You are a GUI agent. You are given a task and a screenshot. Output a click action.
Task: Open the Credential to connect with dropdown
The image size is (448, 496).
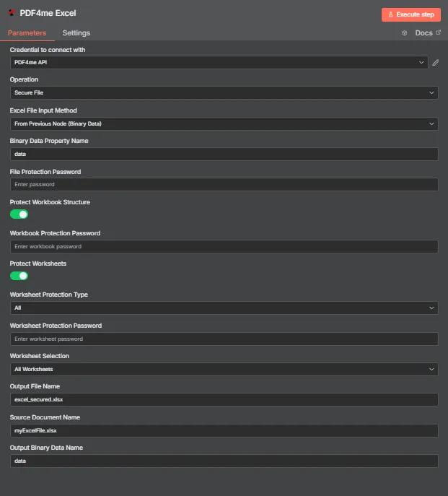(219, 62)
